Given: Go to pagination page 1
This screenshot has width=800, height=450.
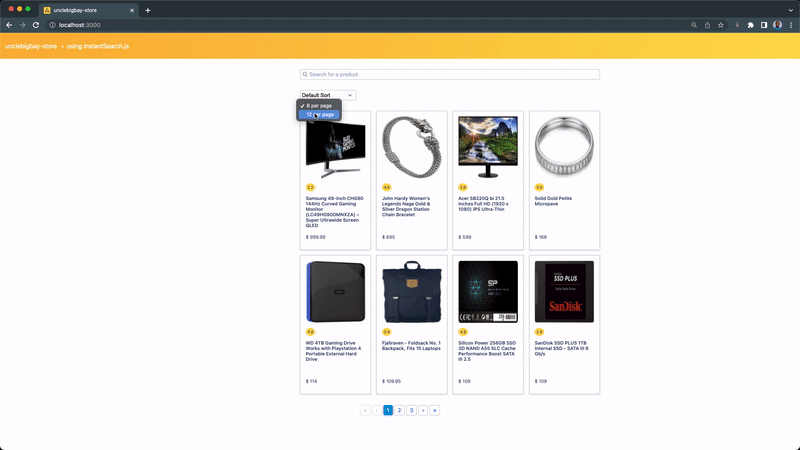Looking at the screenshot, I should (388, 410).
